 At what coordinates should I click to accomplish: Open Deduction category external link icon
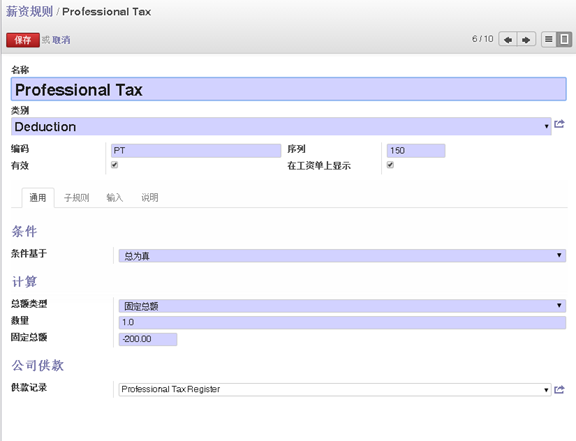[x=559, y=124]
